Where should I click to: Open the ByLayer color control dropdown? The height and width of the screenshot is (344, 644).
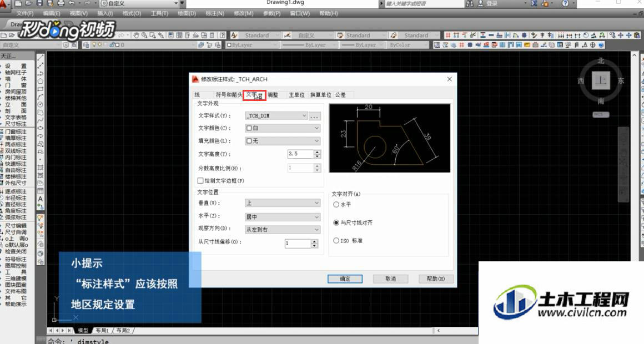pos(251,45)
